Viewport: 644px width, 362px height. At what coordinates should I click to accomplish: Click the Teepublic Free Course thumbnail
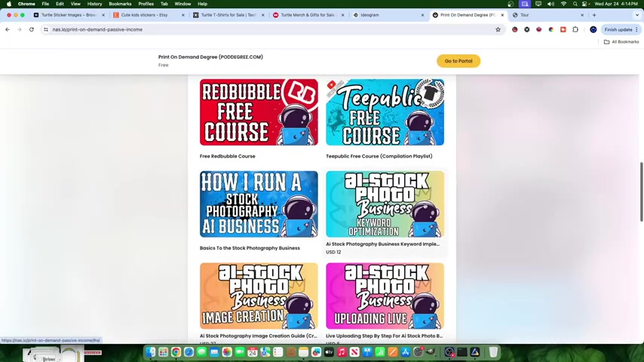pos(385,112)
